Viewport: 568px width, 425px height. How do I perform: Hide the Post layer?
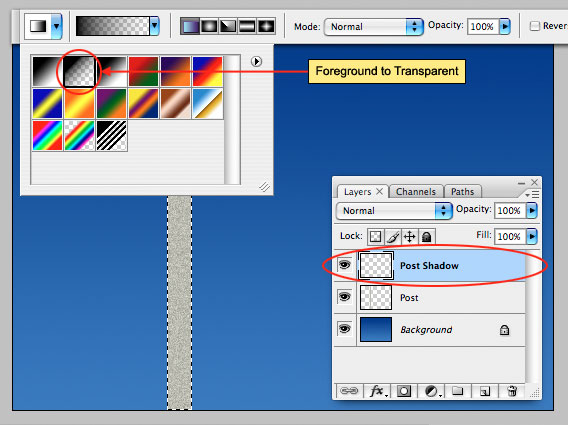coord(344,297)
